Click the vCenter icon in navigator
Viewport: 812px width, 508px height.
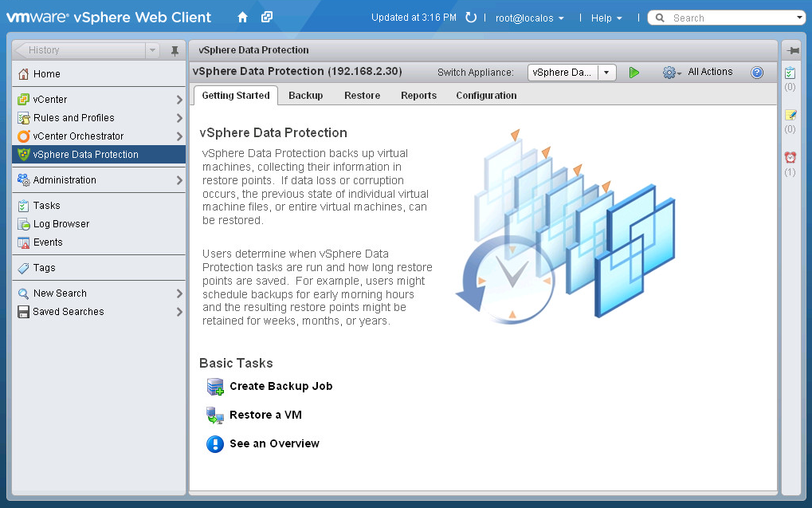[x=23, y=99]
